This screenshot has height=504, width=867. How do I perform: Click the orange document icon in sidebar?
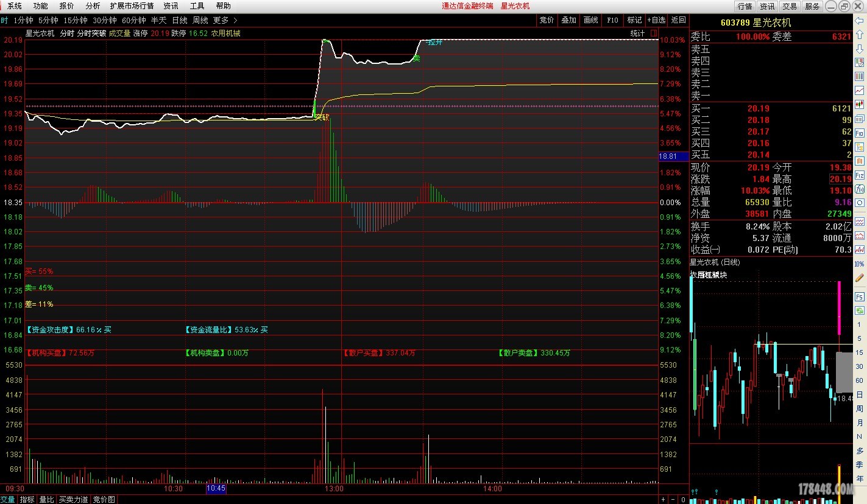[x=859, y=161]
